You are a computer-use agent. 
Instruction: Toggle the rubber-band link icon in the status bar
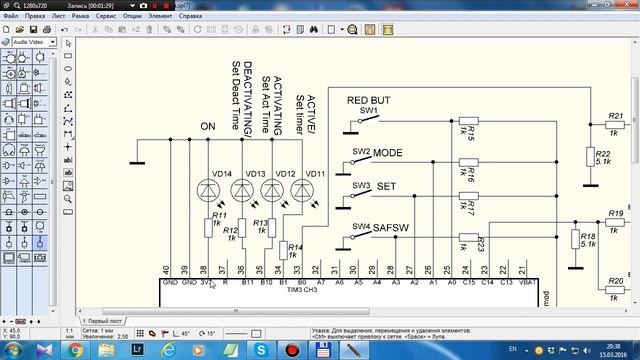[152, 333]
